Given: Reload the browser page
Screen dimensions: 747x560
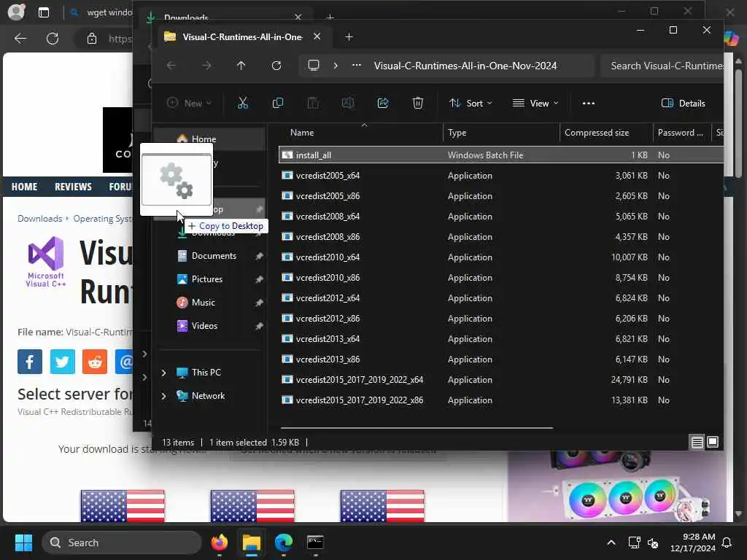Looking at the screenshot, I should 53,39.
